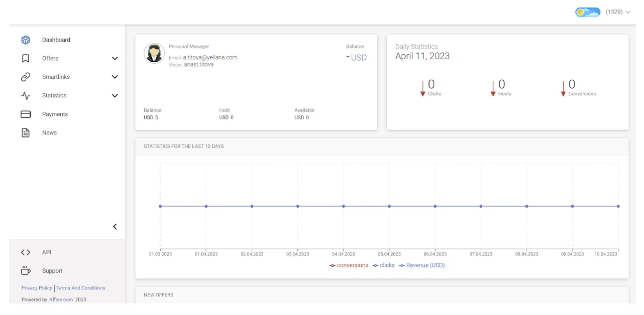Open the account (1529) dropdown

[x=617, y=12]
